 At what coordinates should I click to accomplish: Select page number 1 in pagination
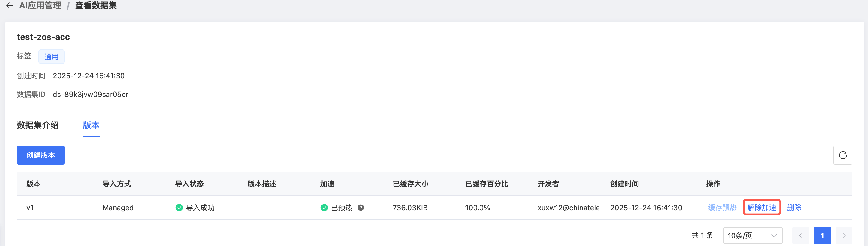822,235
